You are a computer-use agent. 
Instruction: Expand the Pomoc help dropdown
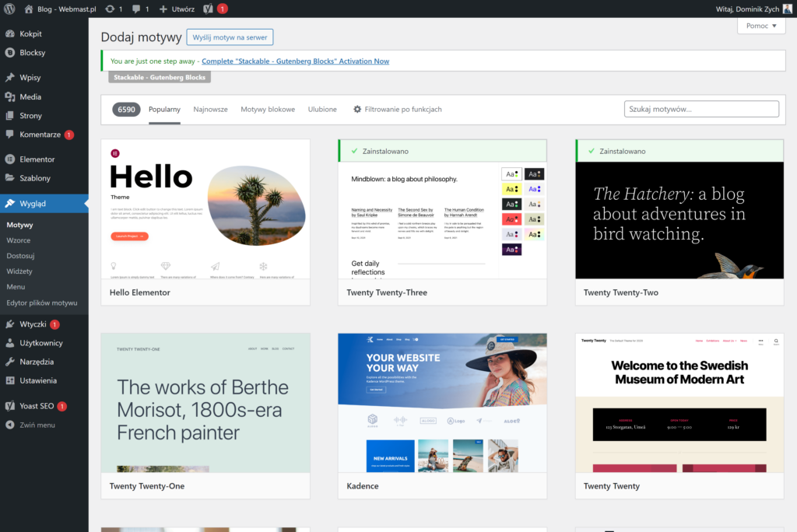761,26
